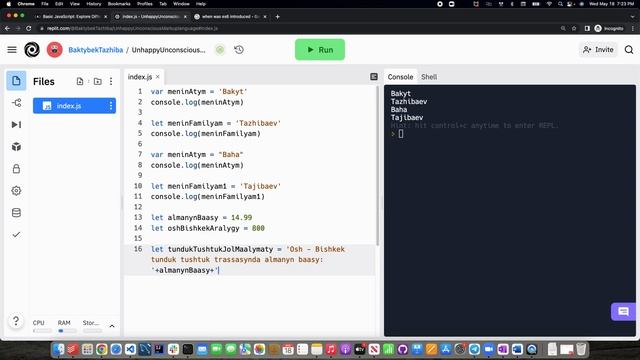Open Visual Studio Code from the Dock
Image resolution: width=640 pixels, height=360 pixels.
[x=130, y=349]
